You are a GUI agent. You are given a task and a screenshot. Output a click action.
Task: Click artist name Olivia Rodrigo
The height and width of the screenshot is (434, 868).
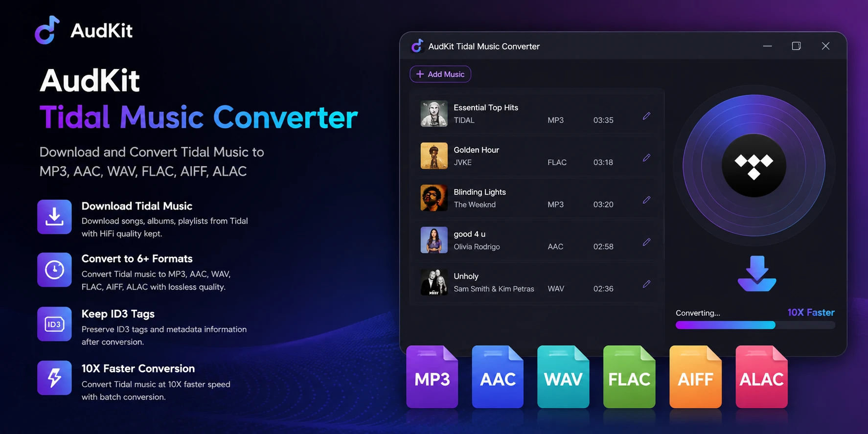coord(477,247)
